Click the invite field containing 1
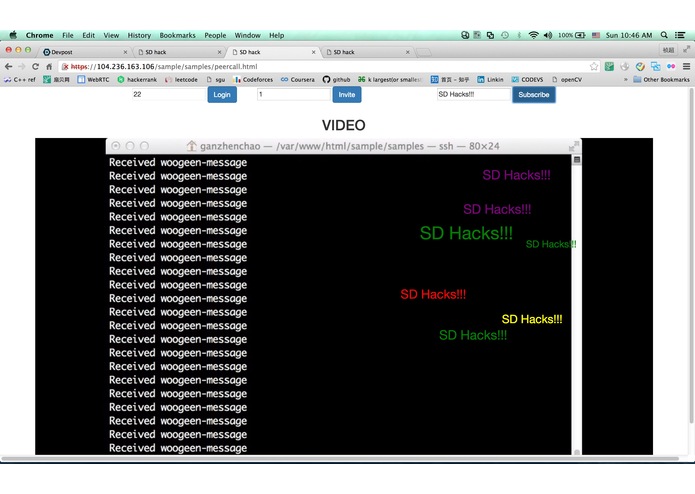The height and width of the screenshot is (494, 695). tap(294, 94)
